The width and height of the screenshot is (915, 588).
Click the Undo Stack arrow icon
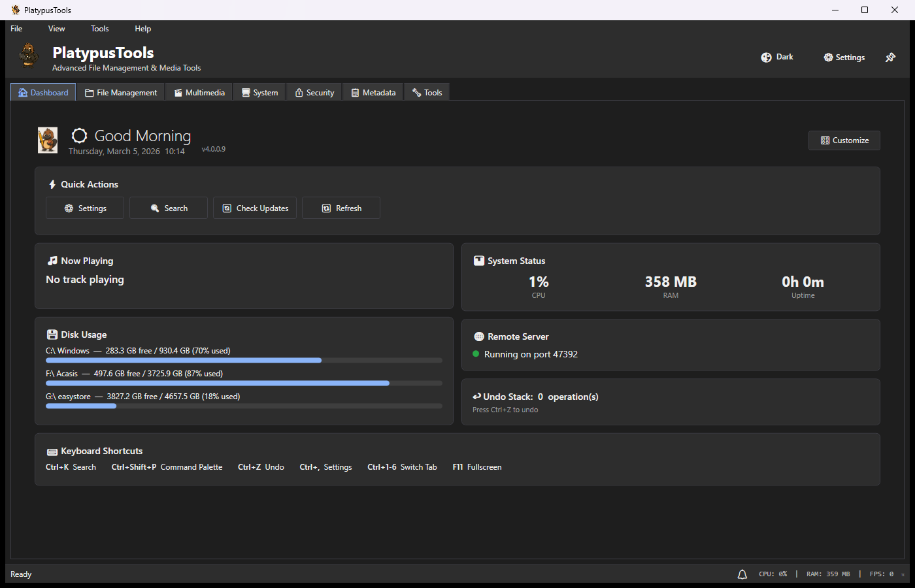click(478, 396)
